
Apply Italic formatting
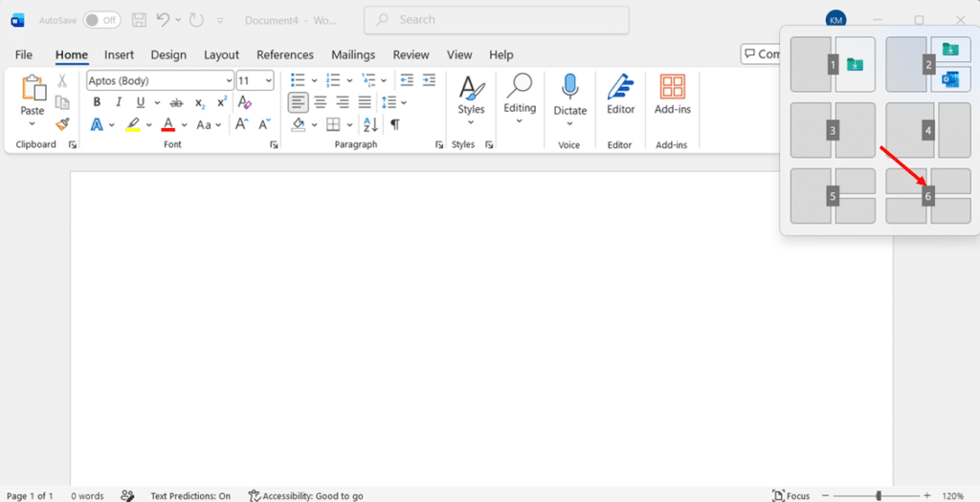(x=119, y=102)
